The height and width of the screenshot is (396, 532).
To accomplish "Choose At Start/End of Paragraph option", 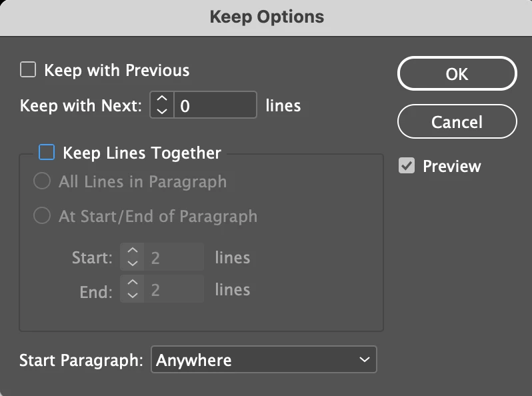I will (x=42, y=216).
